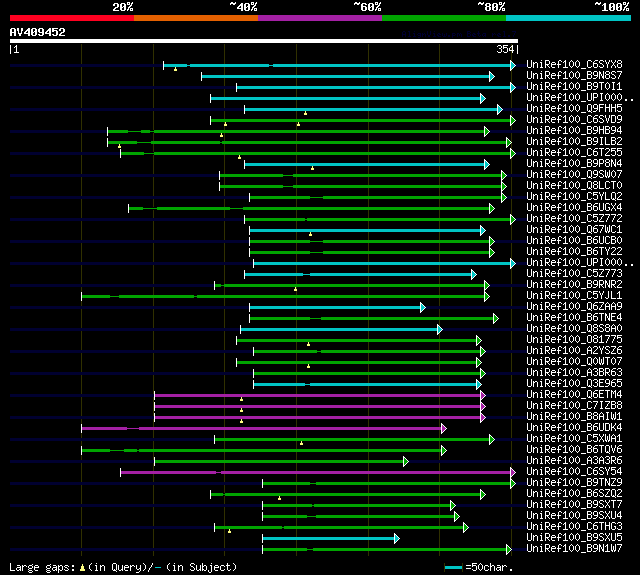Select the UniRef100_B9SXU5 label
This screenshot has width=640, height=575.
point(574,538)
